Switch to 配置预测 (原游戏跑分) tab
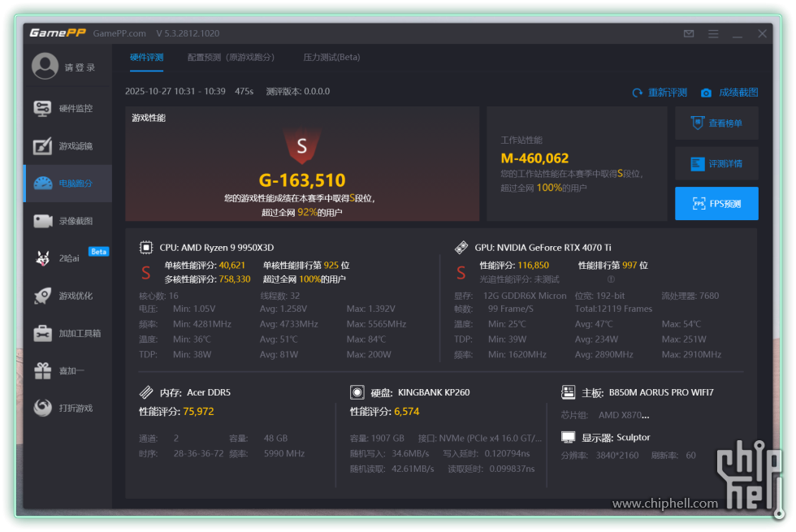 231,58
